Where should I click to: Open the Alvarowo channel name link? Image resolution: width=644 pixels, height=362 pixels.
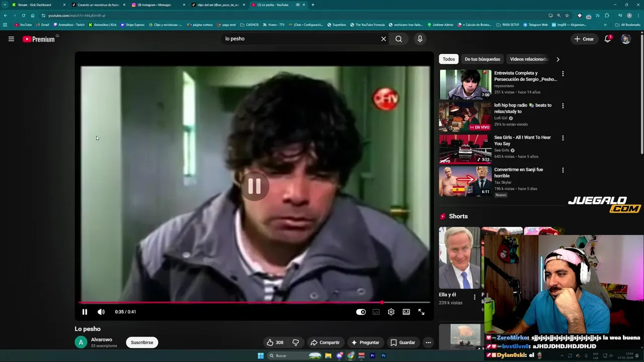click(102, 340)
